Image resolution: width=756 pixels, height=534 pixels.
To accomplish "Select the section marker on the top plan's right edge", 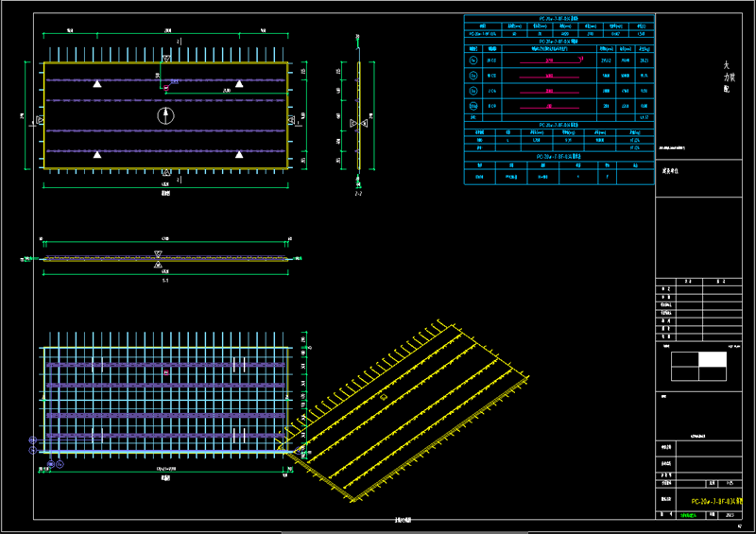I will (x=291, y=120).
